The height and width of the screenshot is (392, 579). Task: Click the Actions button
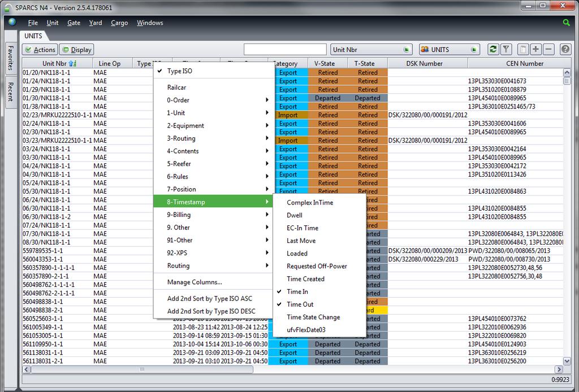pos(40,49)
